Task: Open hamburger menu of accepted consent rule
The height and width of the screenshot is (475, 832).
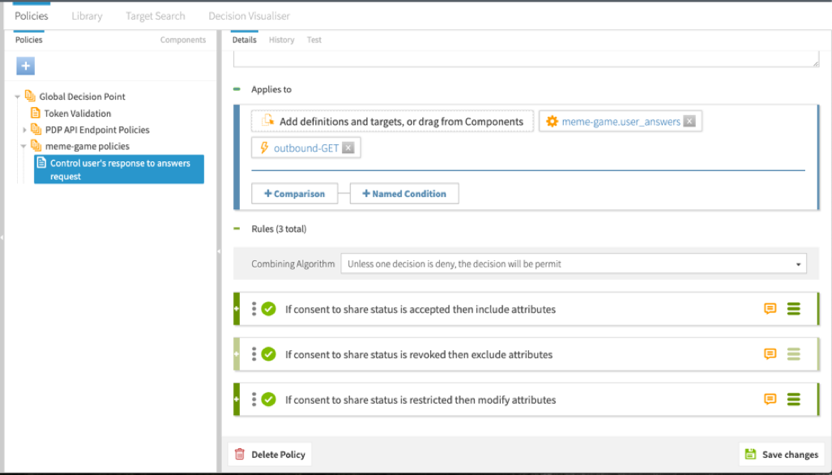Action: [x=794, y=309]
